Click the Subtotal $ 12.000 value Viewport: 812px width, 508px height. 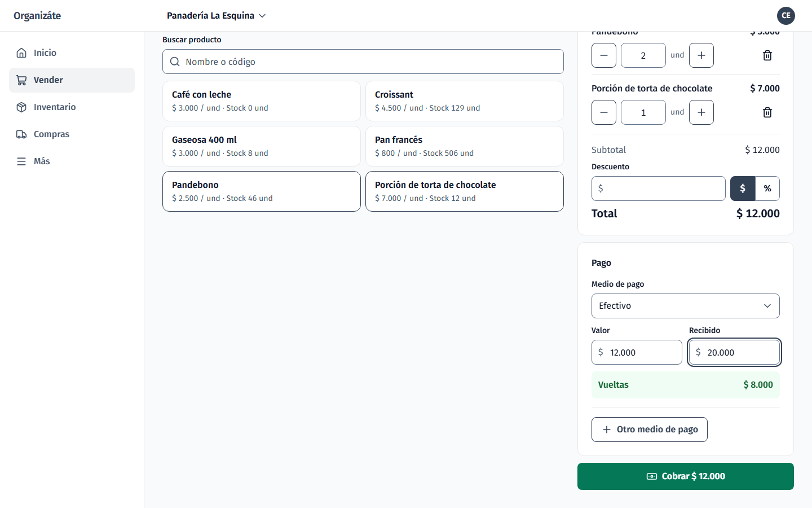click(x=762, y=150)
